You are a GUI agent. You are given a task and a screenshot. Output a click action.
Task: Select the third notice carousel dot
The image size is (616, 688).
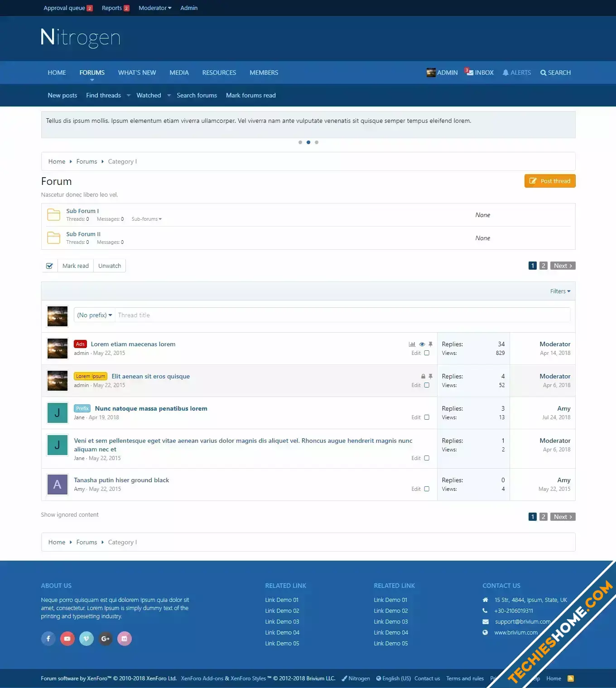pyautogui.click(x=317, y=142)
